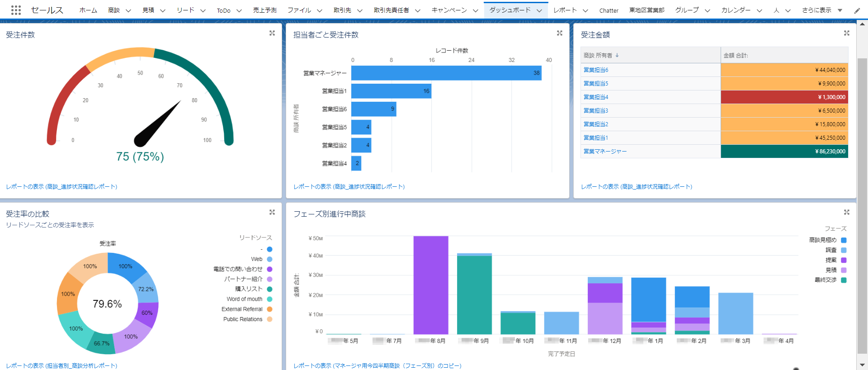The height and width of the screenshot is (370, 868).
Task: Switch to the 売上予測 tab
Action: pyautogui.click(x=264, y=10)
